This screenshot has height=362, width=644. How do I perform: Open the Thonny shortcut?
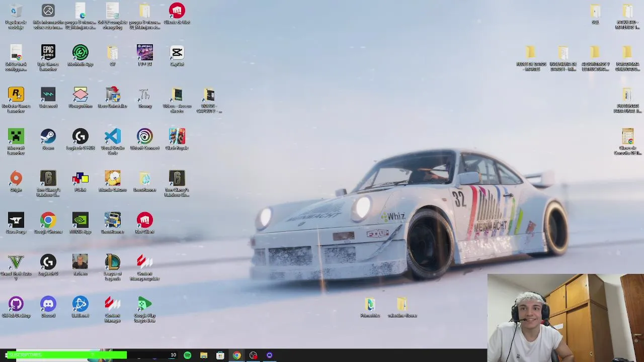pos(144,98)
